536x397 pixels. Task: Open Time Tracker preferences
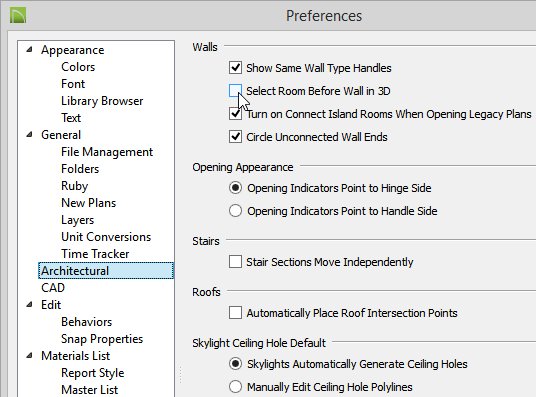pyautogui.click(x=95, y=254)
